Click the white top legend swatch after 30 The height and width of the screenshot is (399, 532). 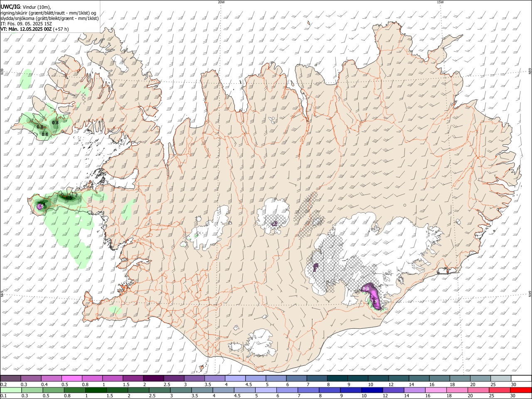[521, 379]
